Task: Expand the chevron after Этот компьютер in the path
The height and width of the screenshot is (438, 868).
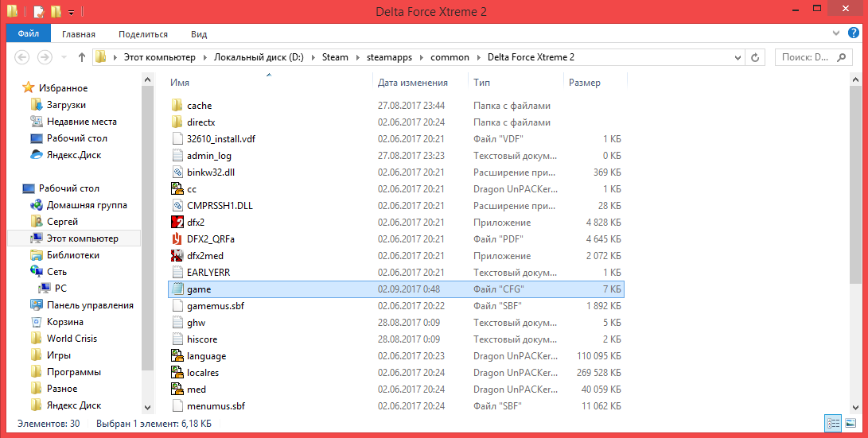Action: coord(204,57)
